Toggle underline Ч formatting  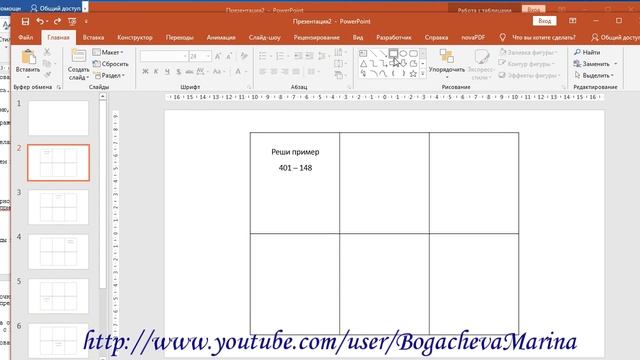167,72
